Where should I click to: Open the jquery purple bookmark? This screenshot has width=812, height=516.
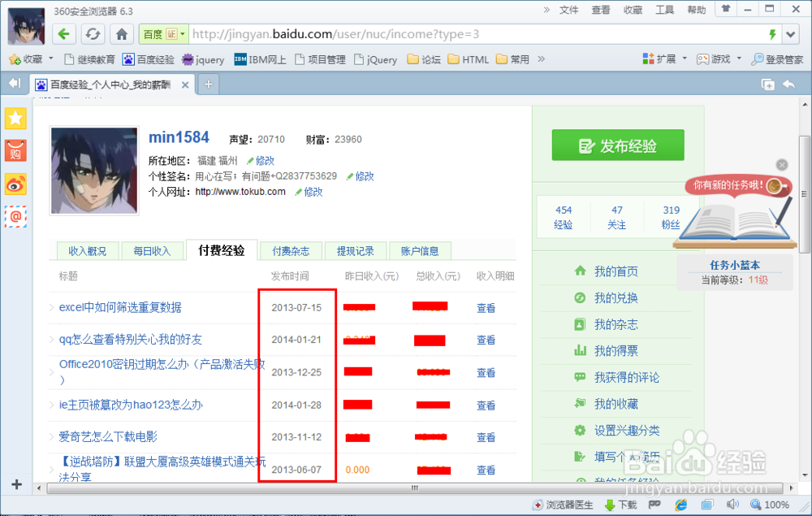[x=203, y=59]
